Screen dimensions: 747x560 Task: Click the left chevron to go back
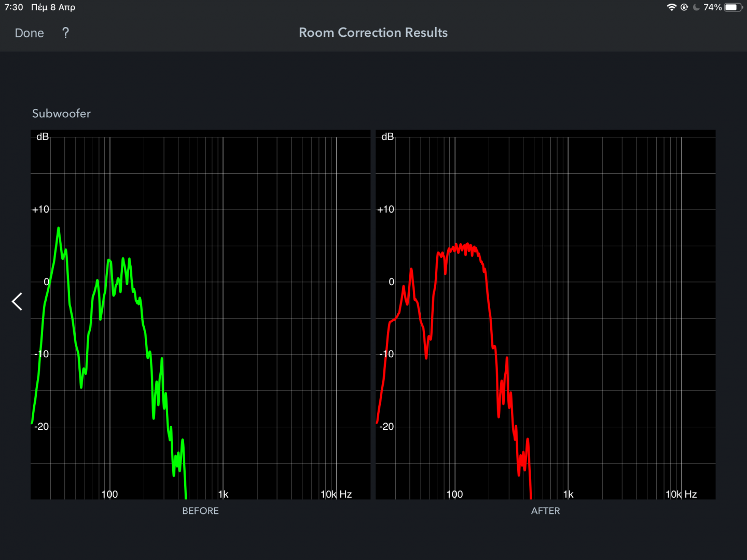(17, 301)
